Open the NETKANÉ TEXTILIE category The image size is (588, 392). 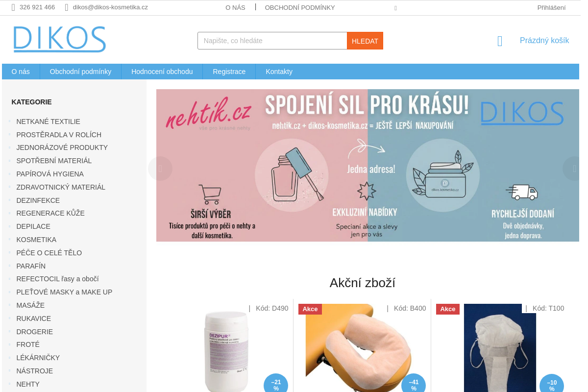[x=48, y=122]
